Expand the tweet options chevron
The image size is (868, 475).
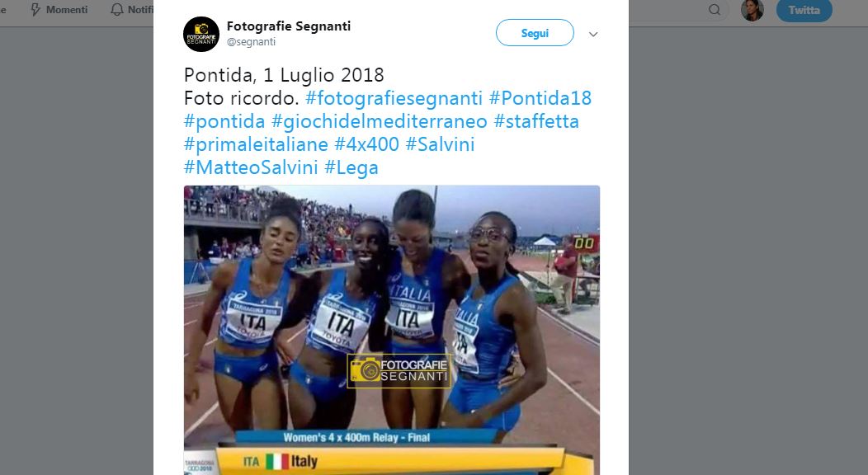593,35
